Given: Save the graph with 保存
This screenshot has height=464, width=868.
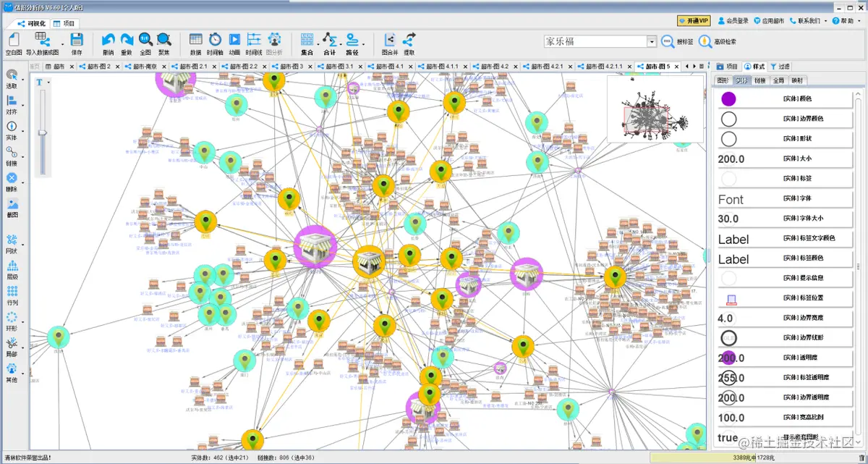Looking at the screenshot, I should [x=77, y=43].
